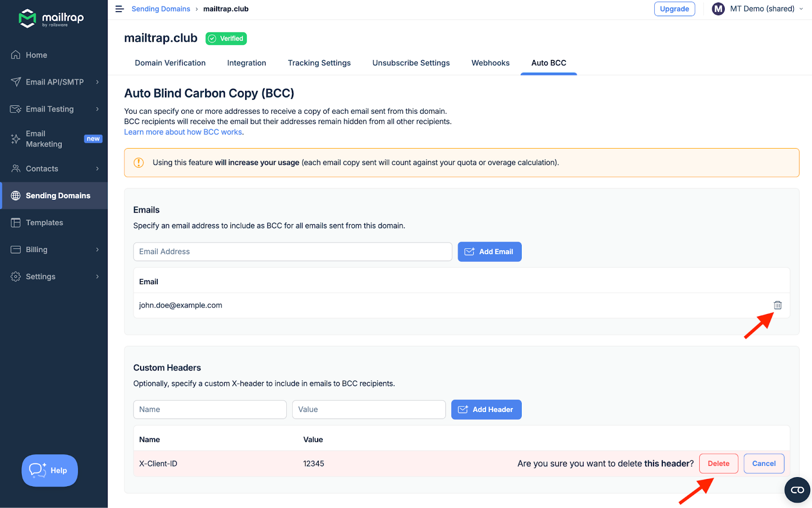This screenshot has height=508, width=812.
Task: Select the Home sidebar icon
Action: click(x=15, y=55)
